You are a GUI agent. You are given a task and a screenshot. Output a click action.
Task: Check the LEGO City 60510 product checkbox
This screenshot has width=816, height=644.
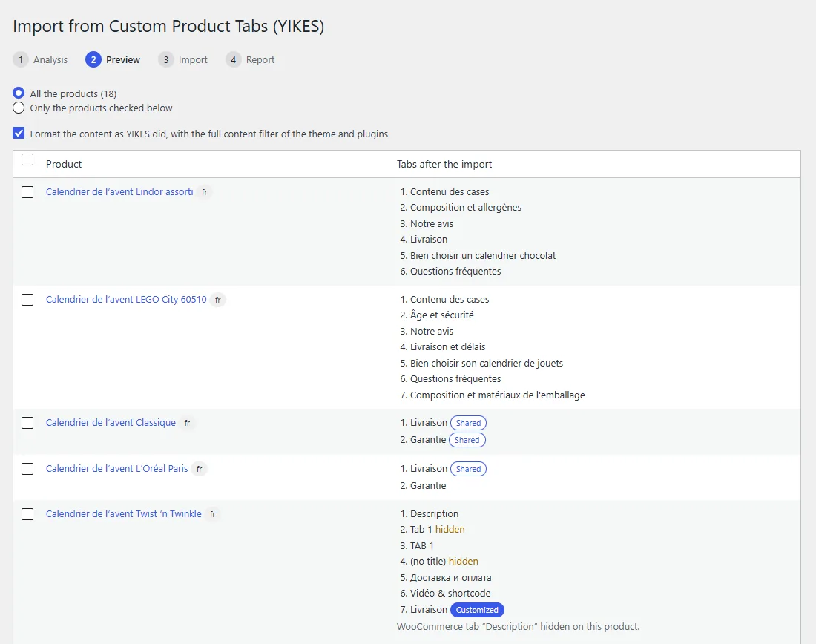coord(27,300)
